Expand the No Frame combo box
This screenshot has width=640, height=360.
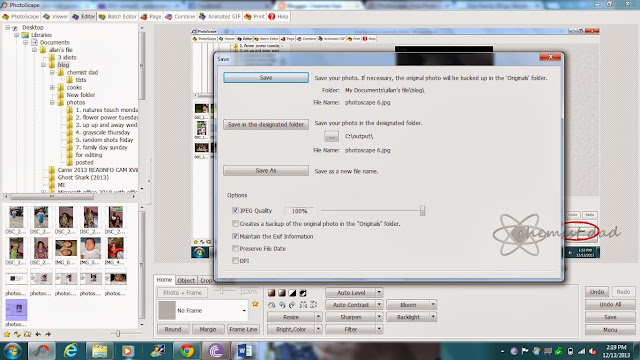244,311
